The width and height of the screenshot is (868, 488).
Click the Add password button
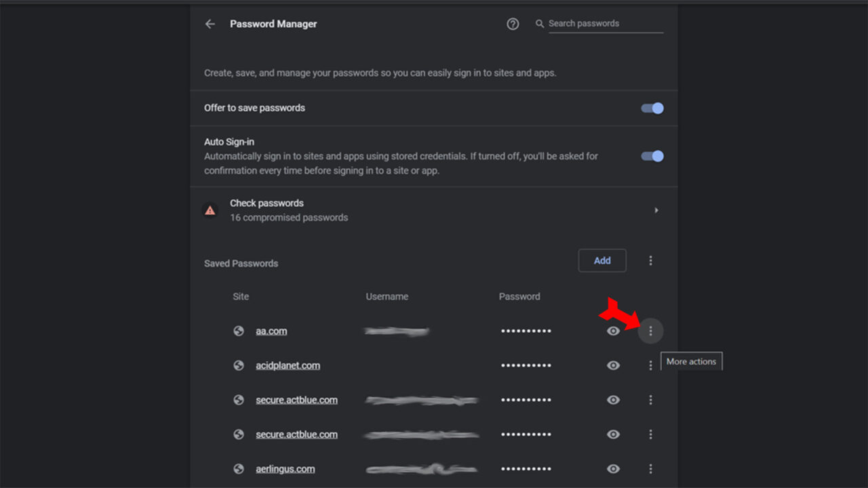pyautogui.click(x=602, y=260)
